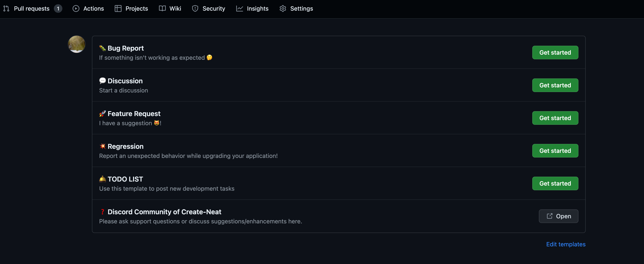Click the Edit templates link
This screenshot has height=264, width=644.
point(565,244)
